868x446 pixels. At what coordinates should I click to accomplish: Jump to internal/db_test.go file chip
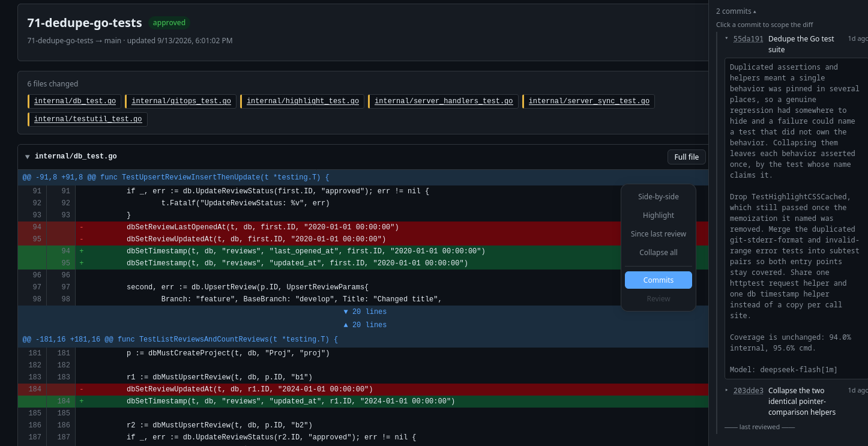(75, 101)
